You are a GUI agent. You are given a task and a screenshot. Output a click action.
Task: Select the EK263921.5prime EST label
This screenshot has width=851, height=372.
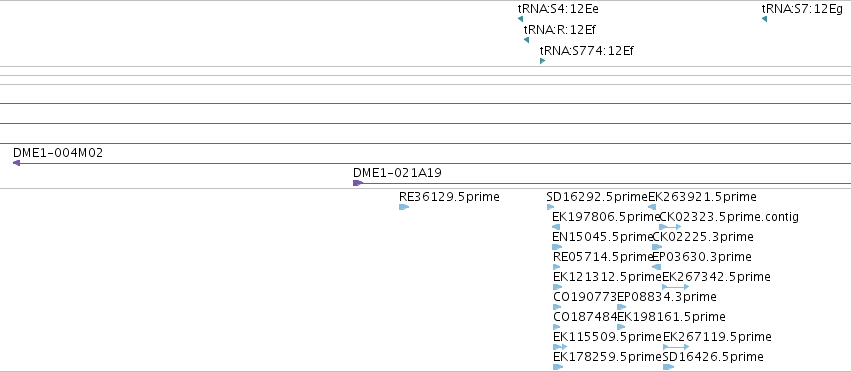point(702,197)
